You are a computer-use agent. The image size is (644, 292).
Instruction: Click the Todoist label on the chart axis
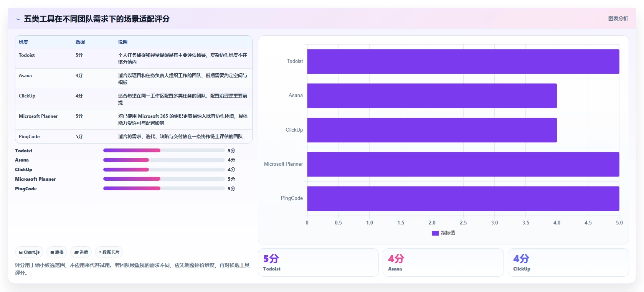click(x=295, y=61)
